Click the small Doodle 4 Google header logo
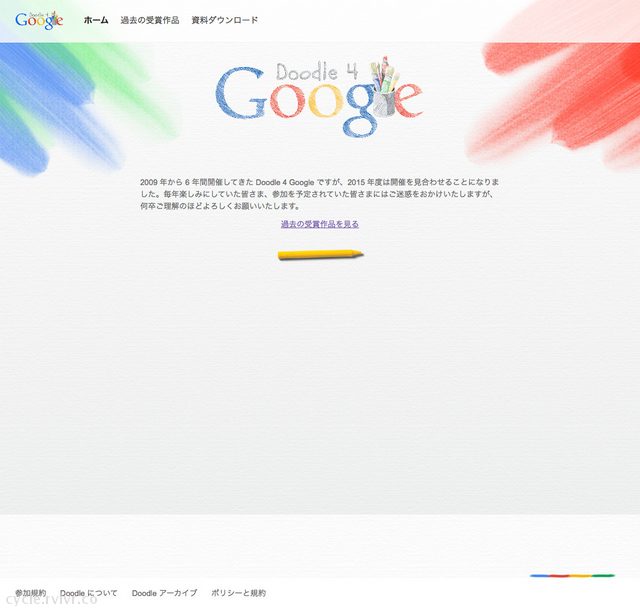640x608 pixels. coord(39,19)
